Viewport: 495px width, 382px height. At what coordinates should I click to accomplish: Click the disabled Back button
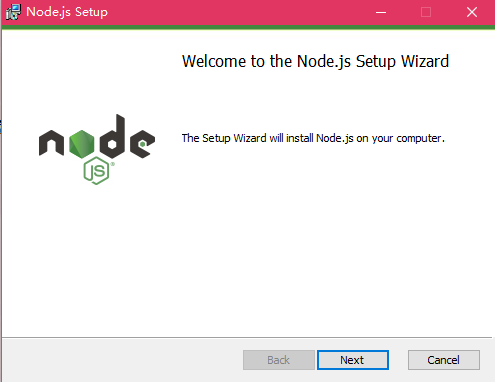tap(279, 360)
